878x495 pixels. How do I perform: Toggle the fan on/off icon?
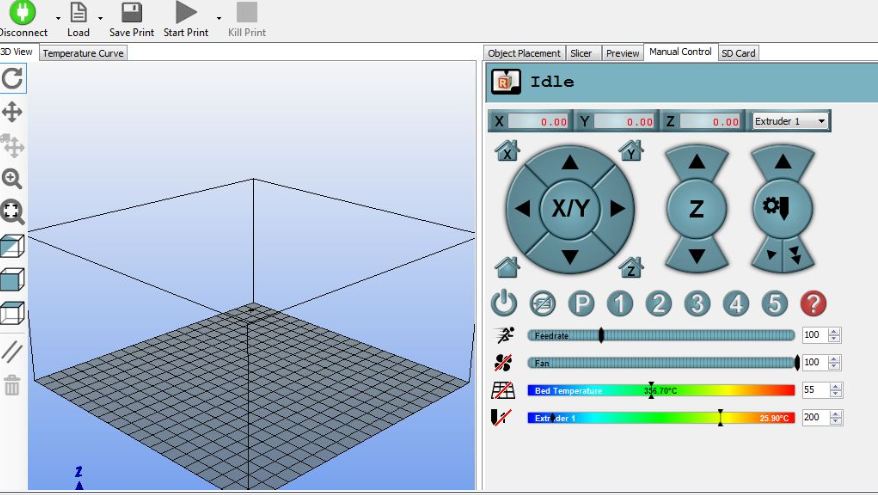(x=503, y=362)
